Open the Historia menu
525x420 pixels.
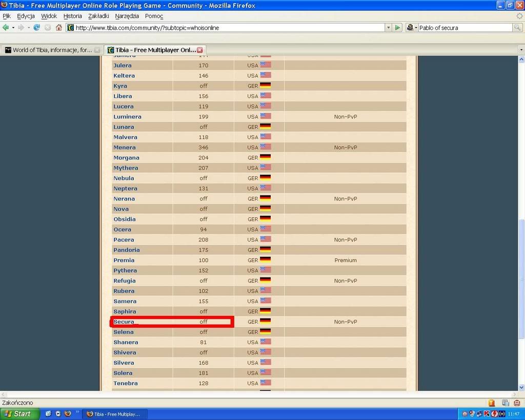point(73,16)
